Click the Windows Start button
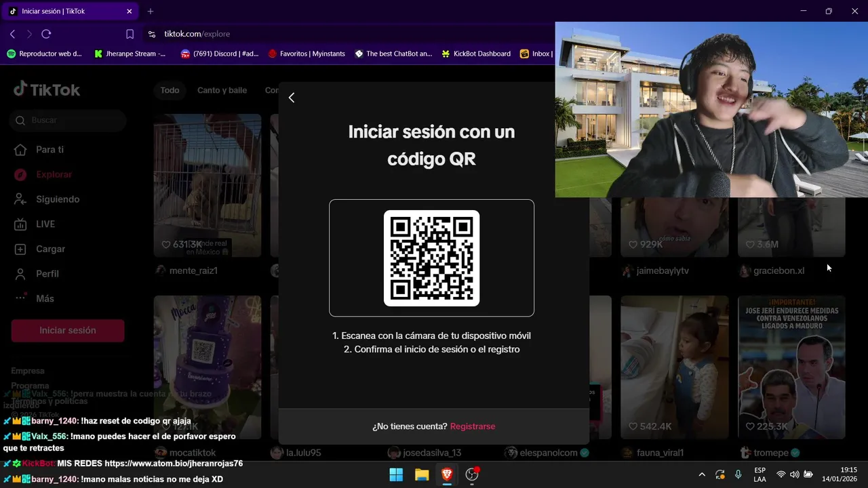Viewport: 868px width, 488px height. coord(396,474)
